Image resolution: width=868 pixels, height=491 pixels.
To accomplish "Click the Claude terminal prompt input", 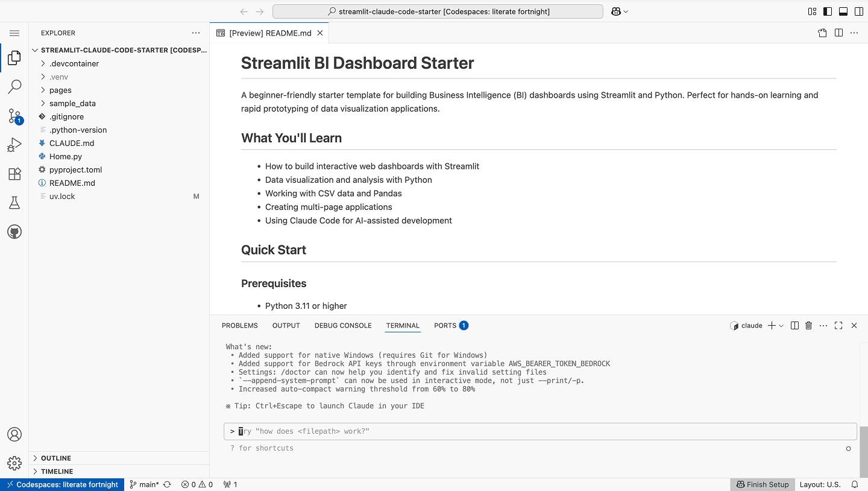I will coord(542,431).
